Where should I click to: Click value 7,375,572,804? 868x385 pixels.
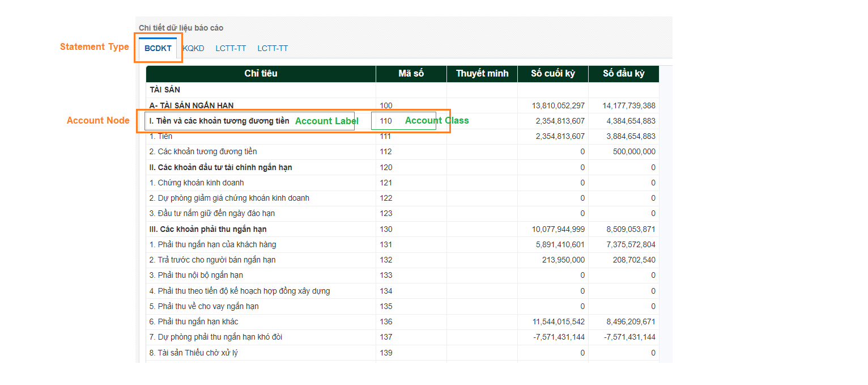coord(631,244)
